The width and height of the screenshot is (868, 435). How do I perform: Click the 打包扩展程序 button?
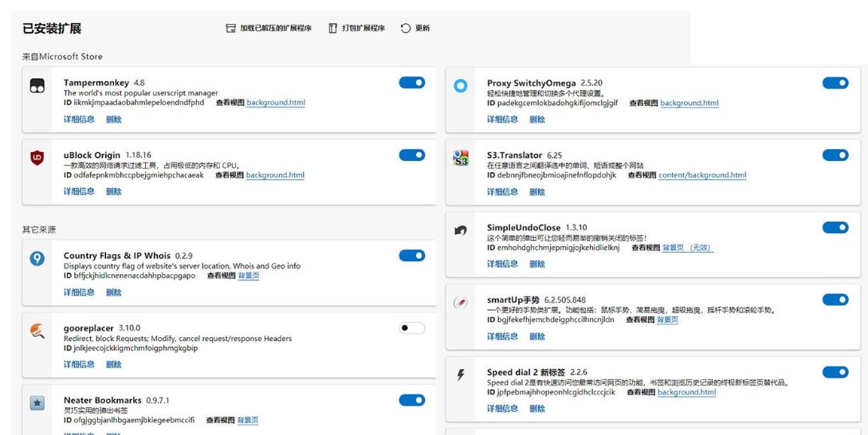pyautogui.click(x=356, y=29)
